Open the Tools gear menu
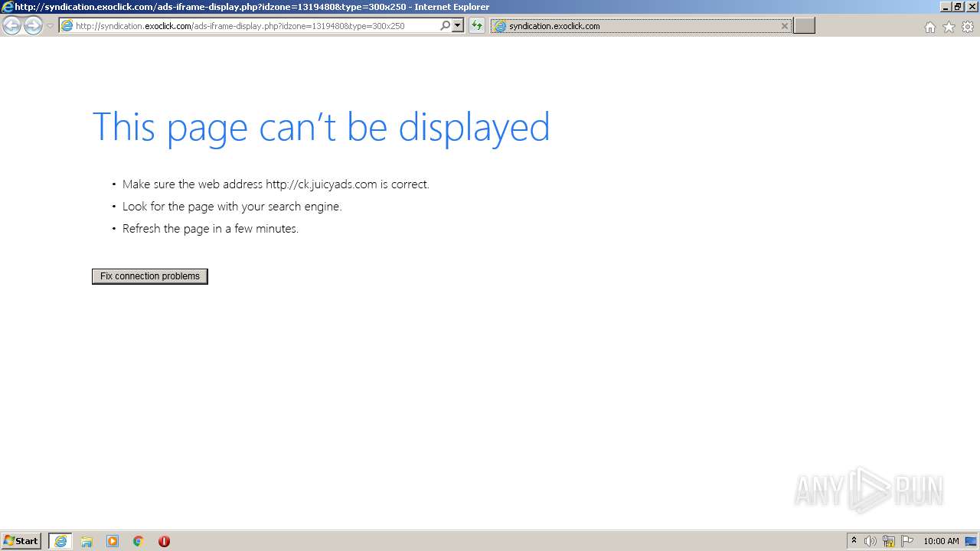This screenshot has height=551, width=980. pos(968,27)
